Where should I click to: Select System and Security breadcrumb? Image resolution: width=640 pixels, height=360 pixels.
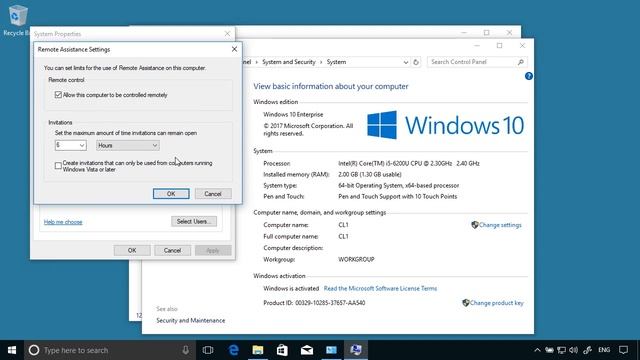pyautogui.click(x=289, y=62)
